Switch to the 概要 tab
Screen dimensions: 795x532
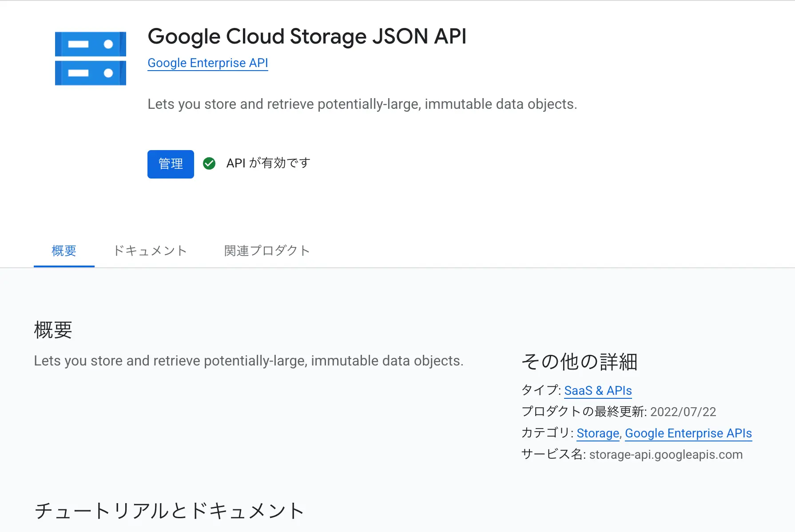[64, 251]
